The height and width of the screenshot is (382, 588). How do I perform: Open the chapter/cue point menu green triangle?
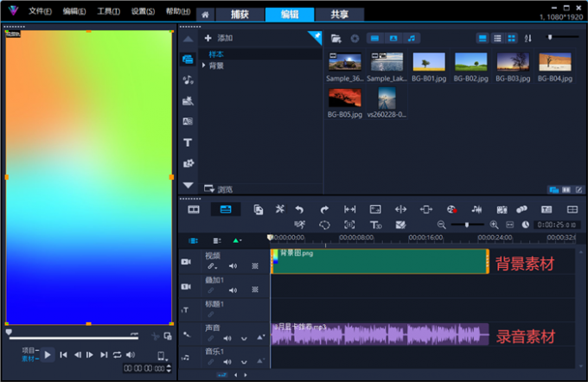[237, 240]
